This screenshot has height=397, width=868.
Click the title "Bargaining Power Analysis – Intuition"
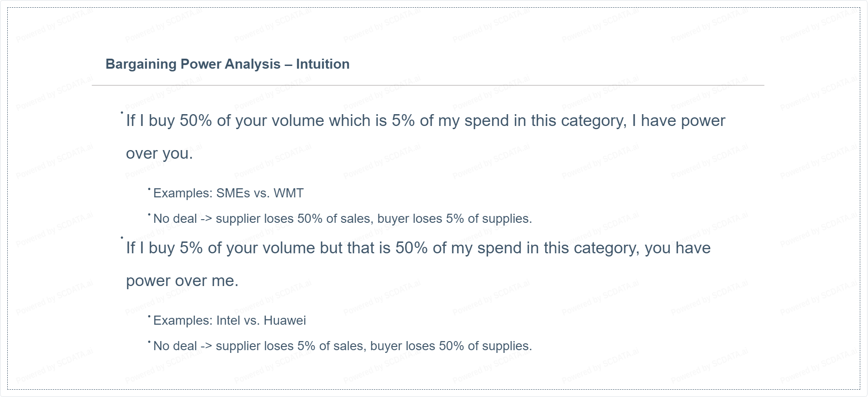click(x=227, y=64)
